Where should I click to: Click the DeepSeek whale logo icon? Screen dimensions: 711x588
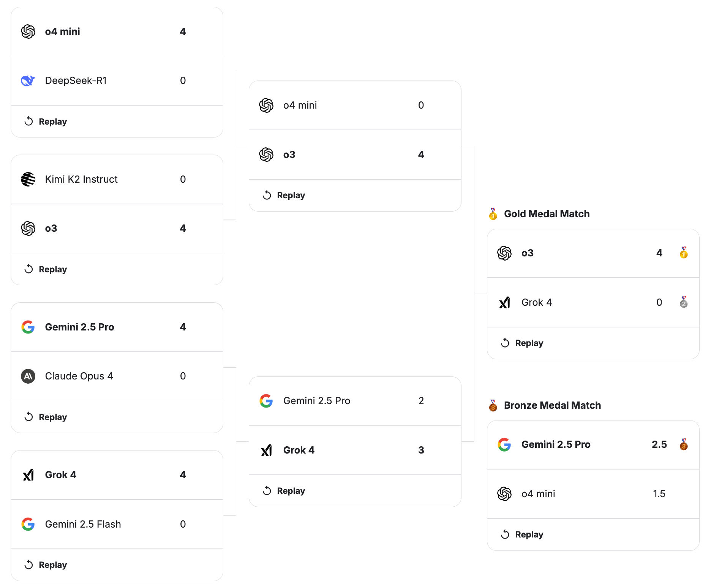click(x=28, y=81)
